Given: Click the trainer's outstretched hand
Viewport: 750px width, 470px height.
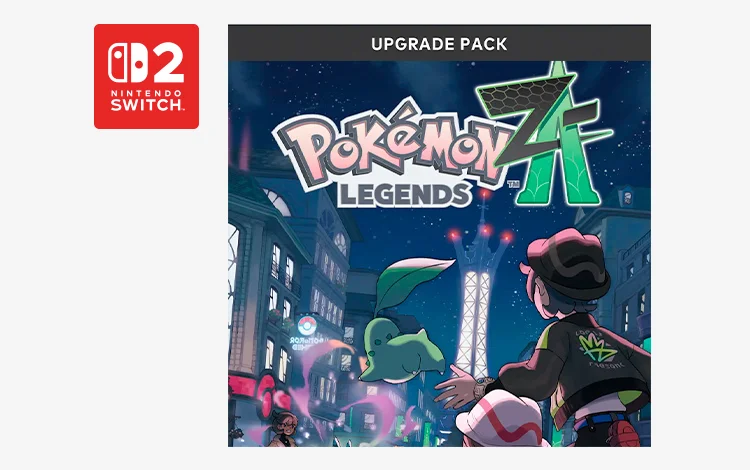Looking at the screenshot, I should (x=457, y=386).
